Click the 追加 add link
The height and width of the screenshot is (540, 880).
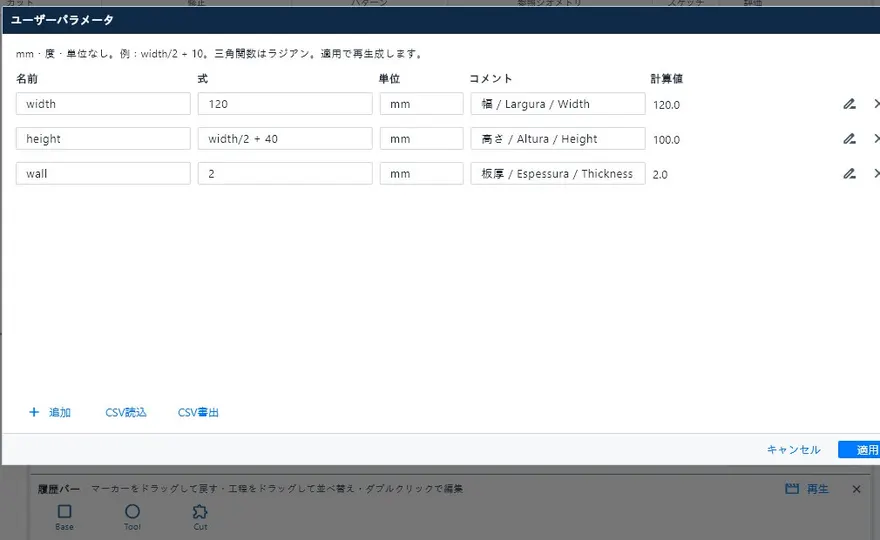pos(59,413)
